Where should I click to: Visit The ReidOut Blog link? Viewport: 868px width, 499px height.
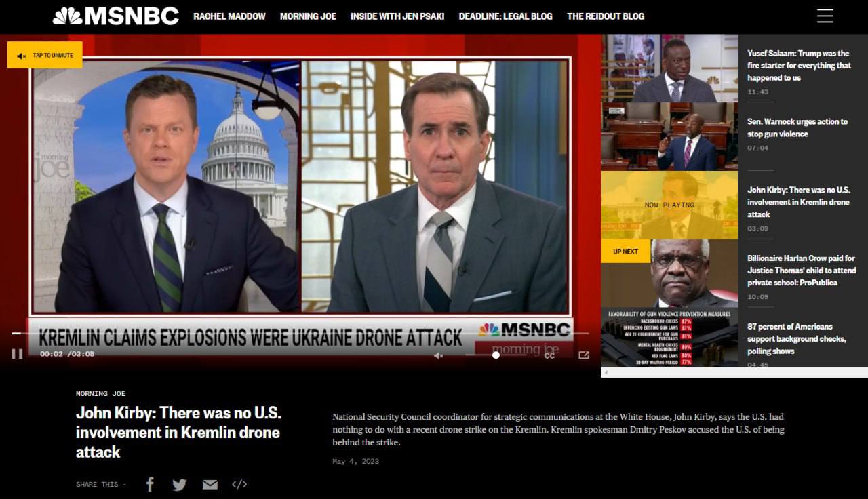[x=606, y=16]
